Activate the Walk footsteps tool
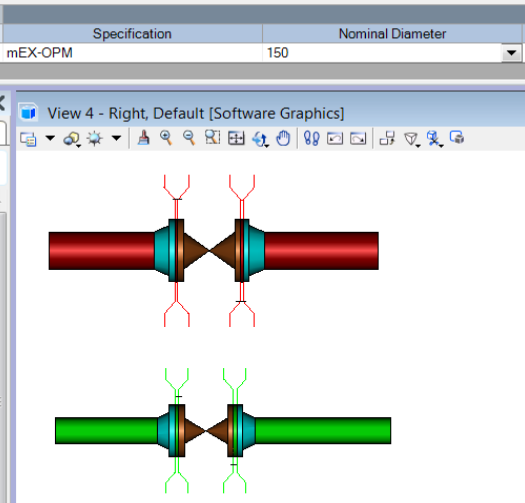Screen dimensions: 525x503 pos(311,138)
